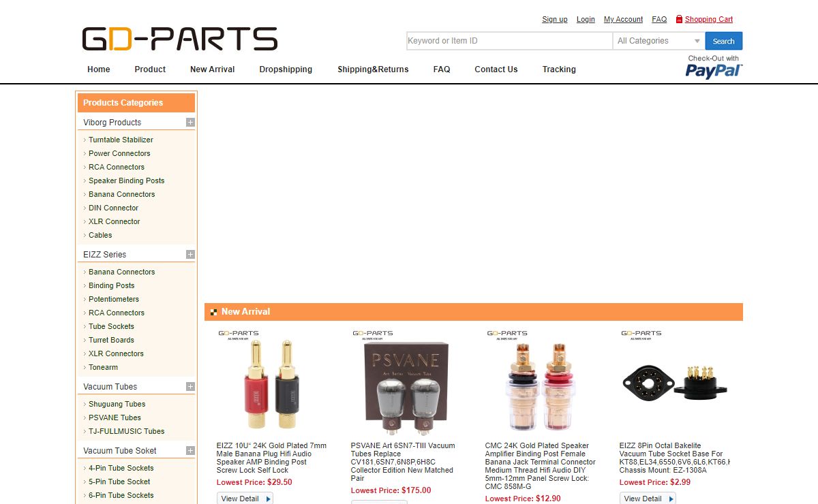Select Binding Posts category

pos(112,285)
